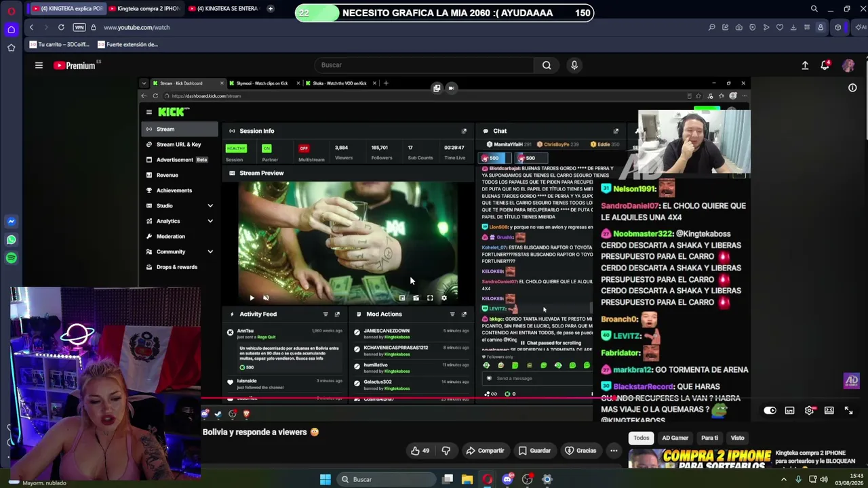
Task: Open the workspaces cube icon in the Opera toolbar
Action: [x=838, y=27]
